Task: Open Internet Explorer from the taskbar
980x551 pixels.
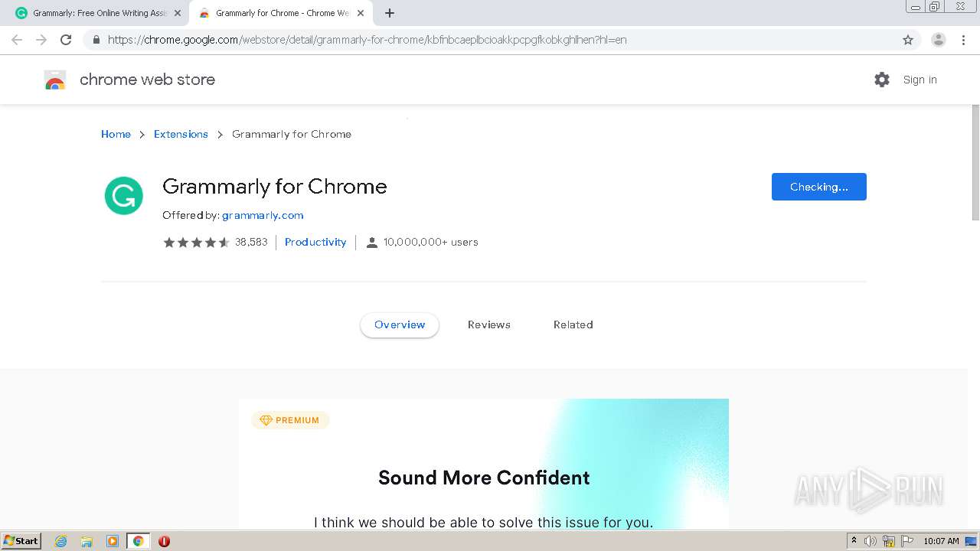Action: (x=61, y=541)
